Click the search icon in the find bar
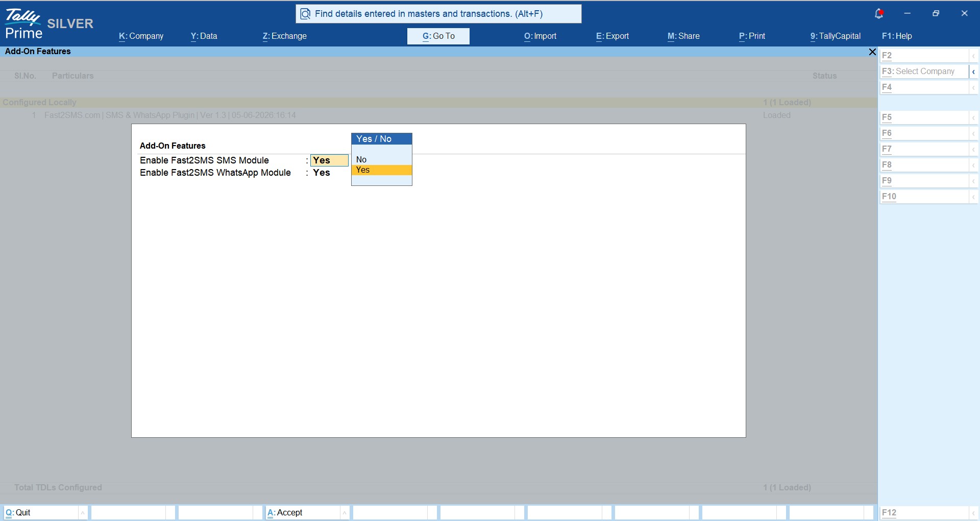 [305, 14]
